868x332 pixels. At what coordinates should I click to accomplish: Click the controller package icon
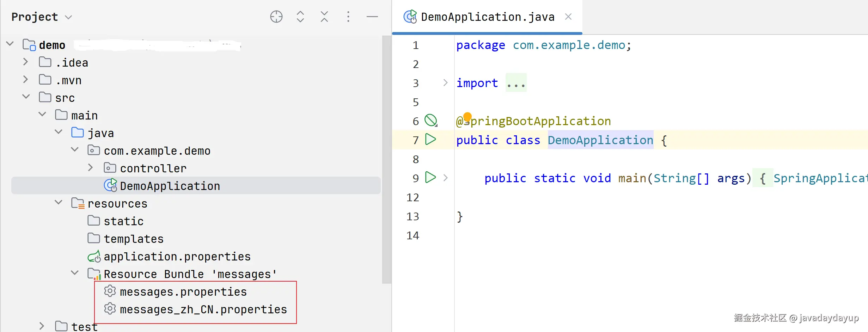coord(110,168)
